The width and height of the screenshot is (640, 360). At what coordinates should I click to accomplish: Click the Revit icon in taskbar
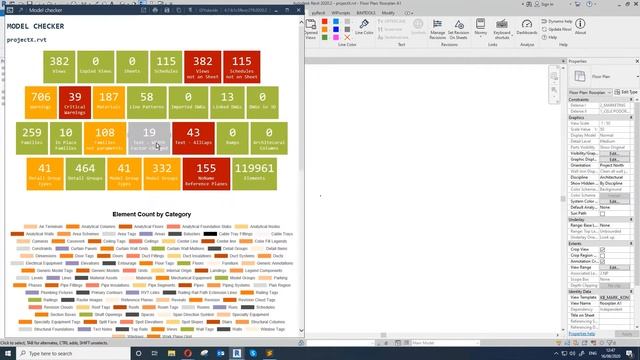point(237,353)
